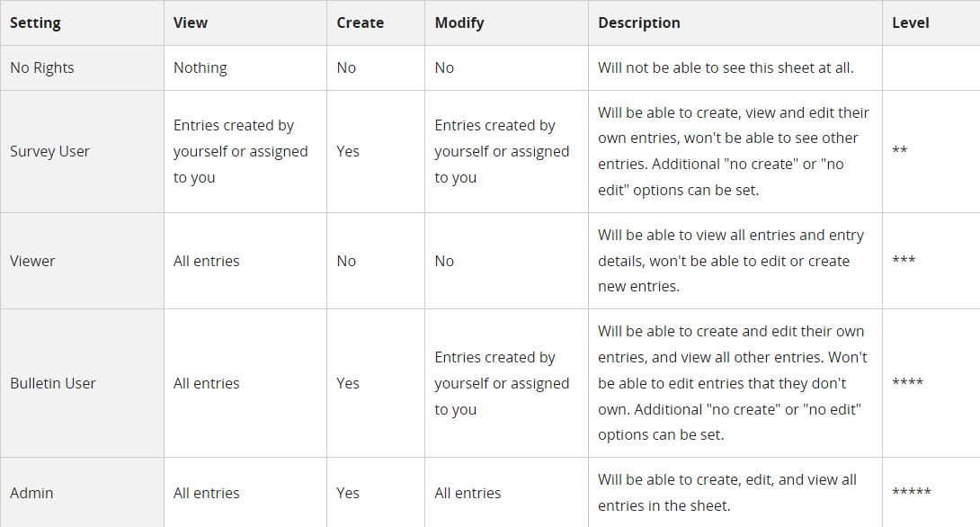Click the Create column header
980x527 pixels.
pos(376,23)
